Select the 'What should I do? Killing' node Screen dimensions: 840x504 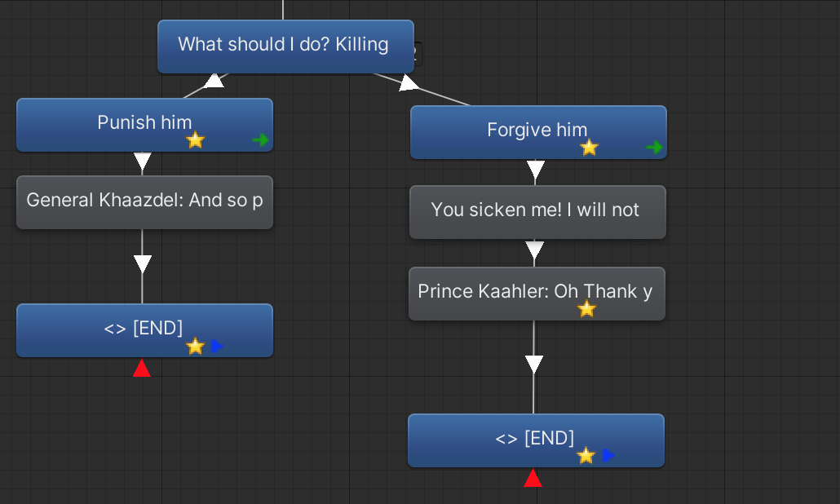coord(285,46)
